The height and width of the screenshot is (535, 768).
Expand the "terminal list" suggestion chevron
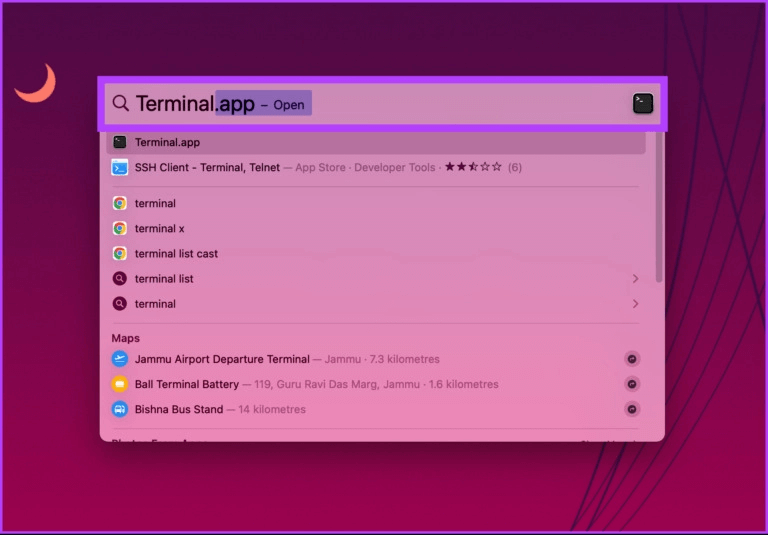(635, 279)
